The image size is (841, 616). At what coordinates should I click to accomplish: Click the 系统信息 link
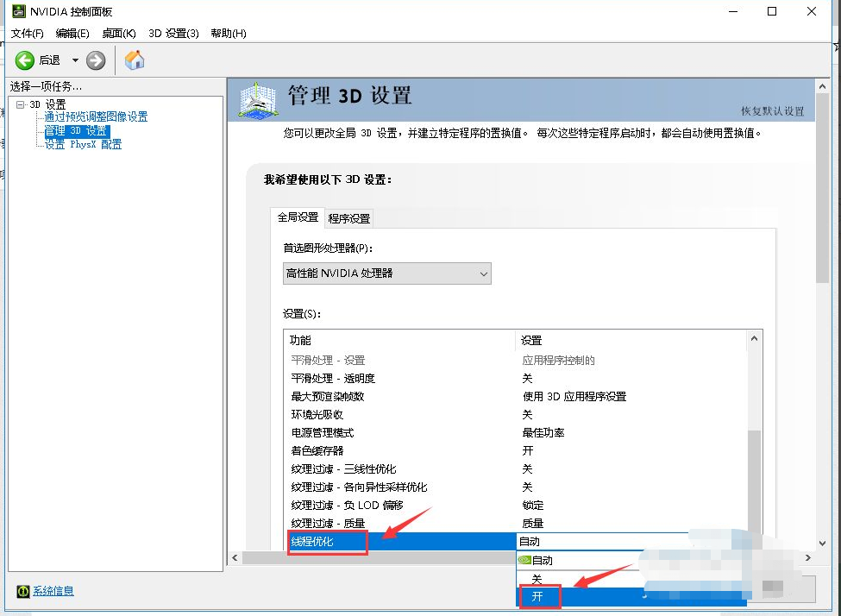[x=53, y=591]
